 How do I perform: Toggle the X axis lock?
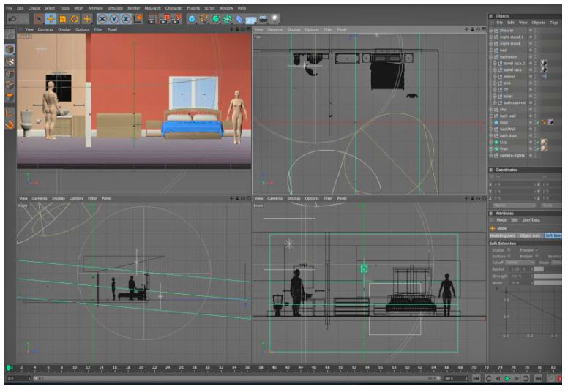pos(103,18)
